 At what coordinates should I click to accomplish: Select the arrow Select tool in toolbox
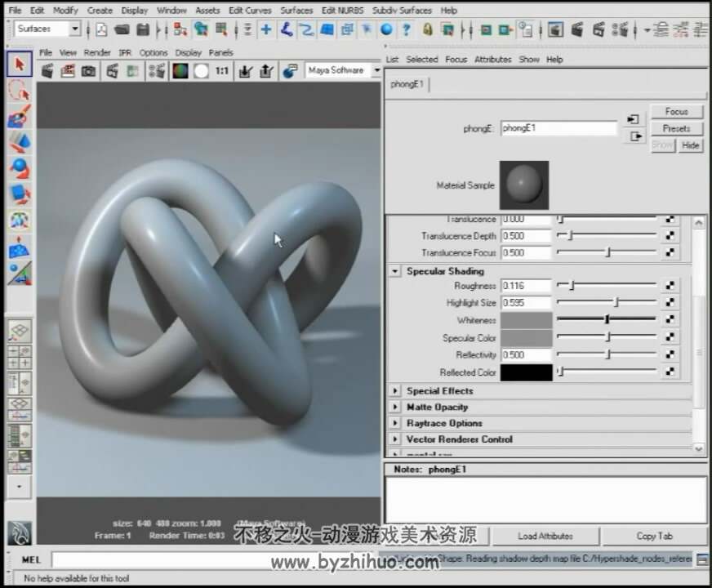point(19,64)
